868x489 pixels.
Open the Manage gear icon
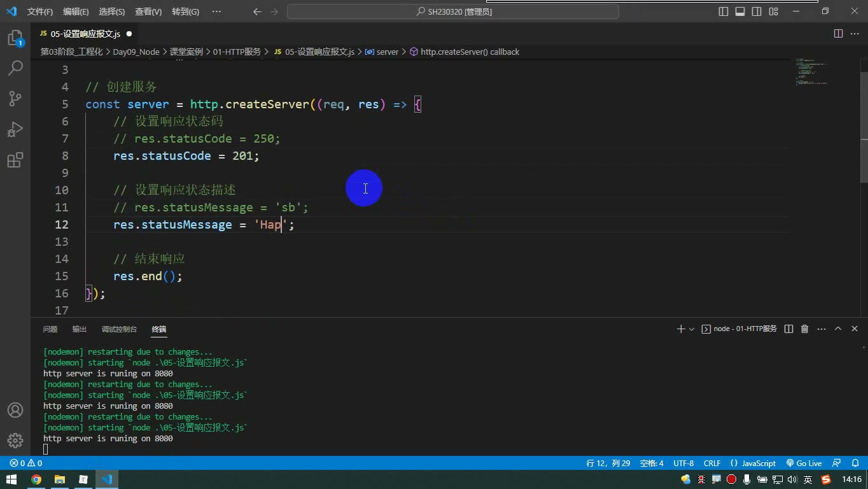click(x=15, y=441)
